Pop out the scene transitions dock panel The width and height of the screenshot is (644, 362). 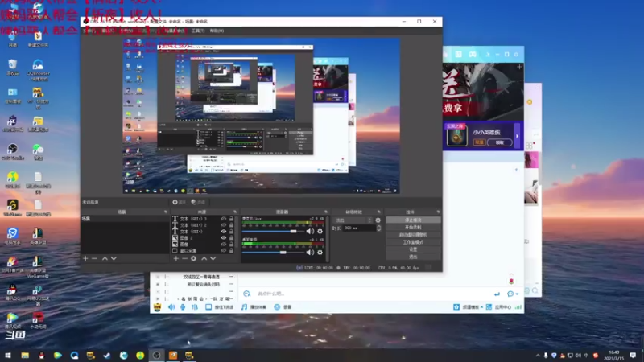click(379, 212)
